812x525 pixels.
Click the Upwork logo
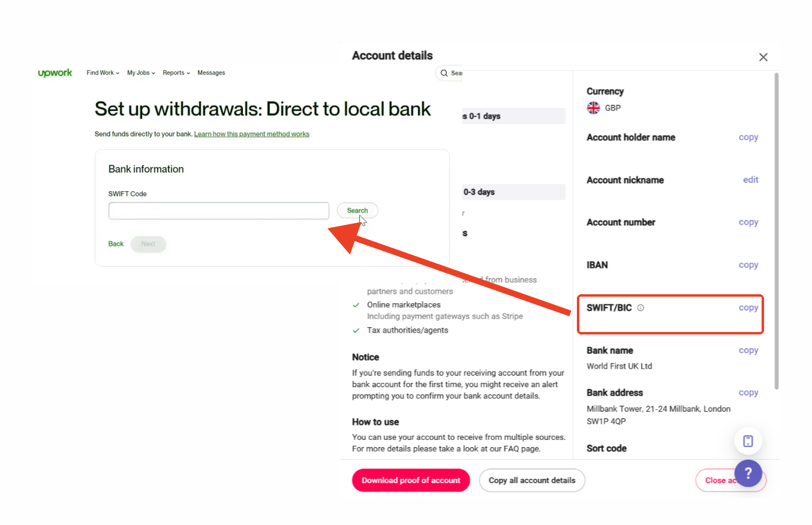tap(55, 73)
